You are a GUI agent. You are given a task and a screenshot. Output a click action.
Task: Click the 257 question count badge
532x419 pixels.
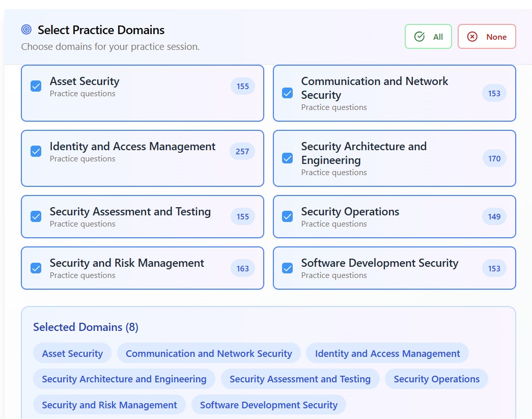click(x=242, y=151)
